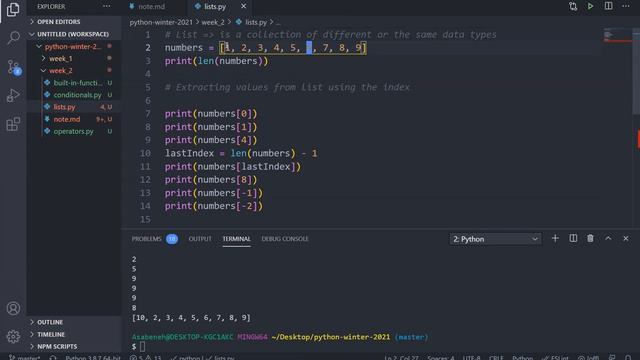
Task: Open the Run and Debug view
Action: [x=13, y=96]
